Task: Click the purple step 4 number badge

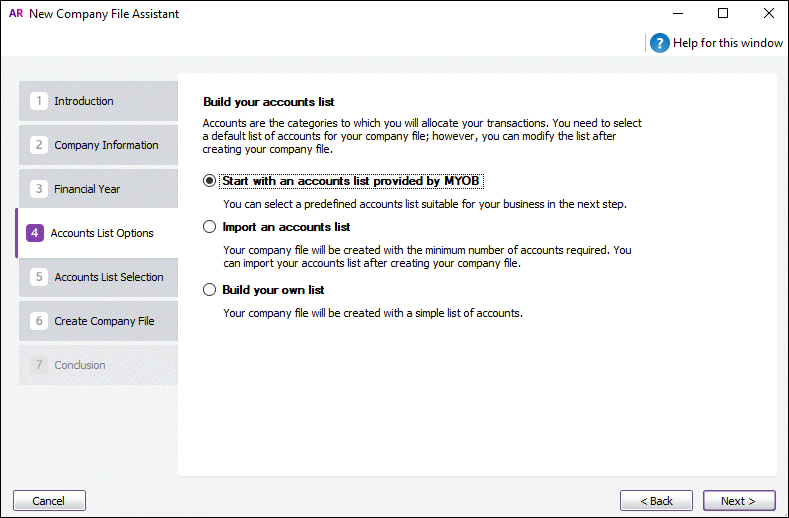Action: click(x=35, y=233)
